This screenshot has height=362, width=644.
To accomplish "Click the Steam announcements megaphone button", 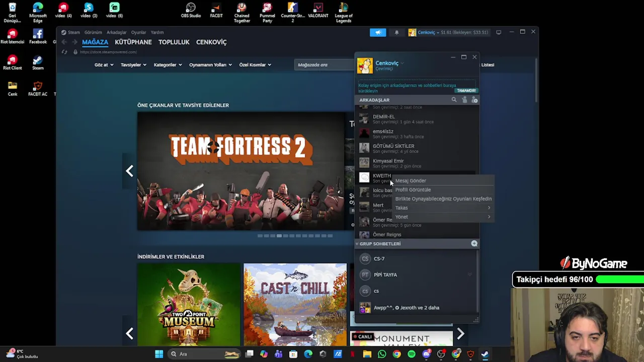I will point(378,32).
